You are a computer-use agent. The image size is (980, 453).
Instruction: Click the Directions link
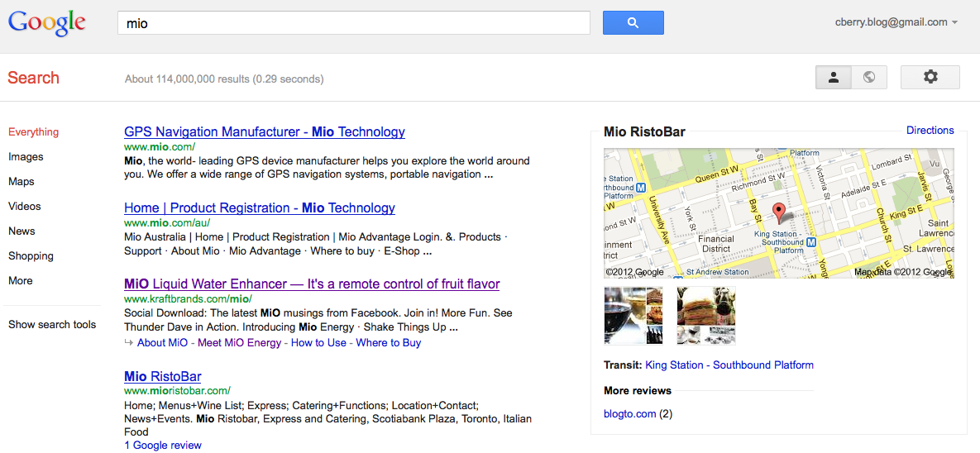click(930, 130)
